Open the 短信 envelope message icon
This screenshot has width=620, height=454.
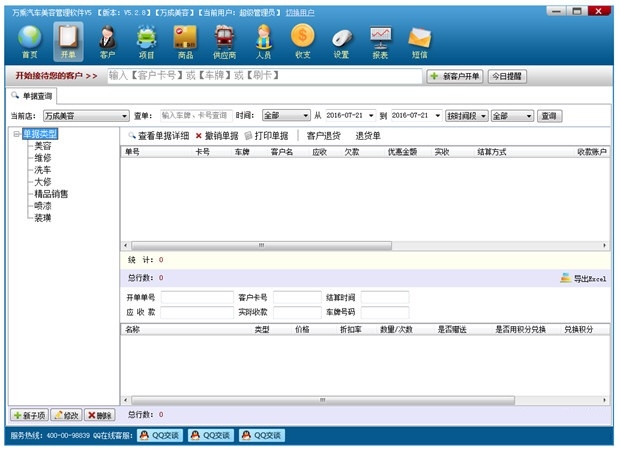420,42
